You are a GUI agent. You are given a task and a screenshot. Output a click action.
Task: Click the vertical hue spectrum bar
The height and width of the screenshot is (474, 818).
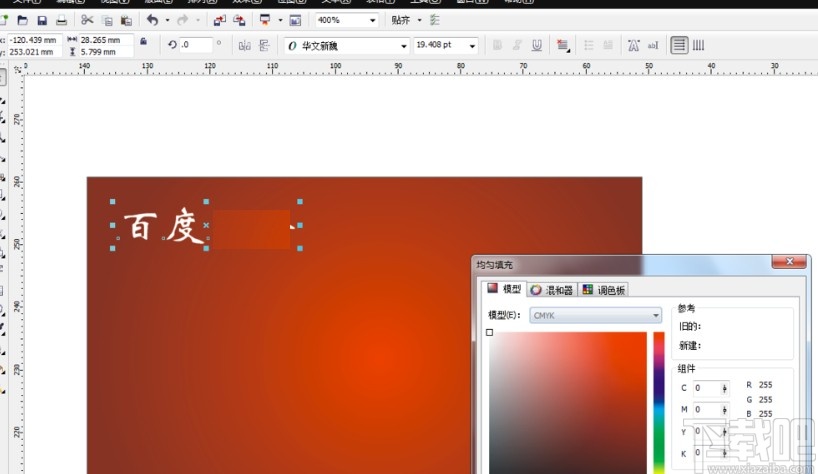coord(659,403)
